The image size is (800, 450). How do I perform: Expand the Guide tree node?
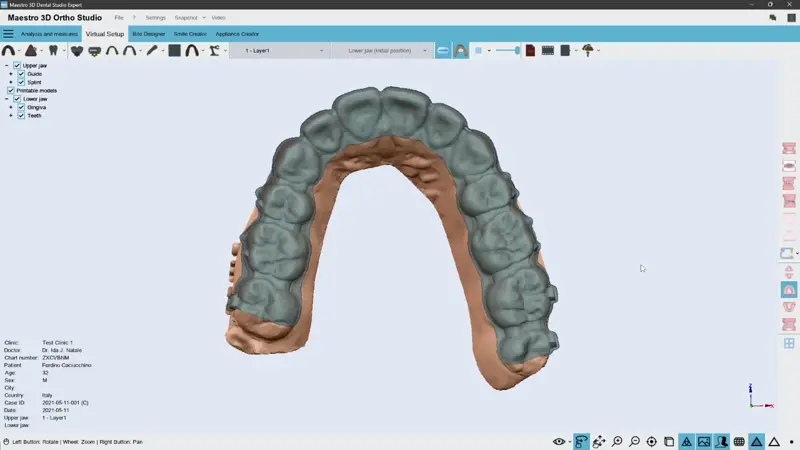point(11,73)
